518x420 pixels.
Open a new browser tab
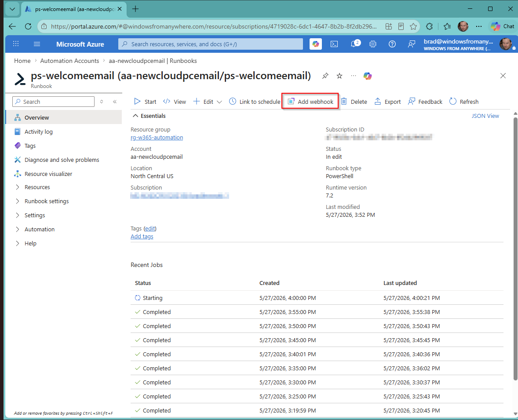135,9
